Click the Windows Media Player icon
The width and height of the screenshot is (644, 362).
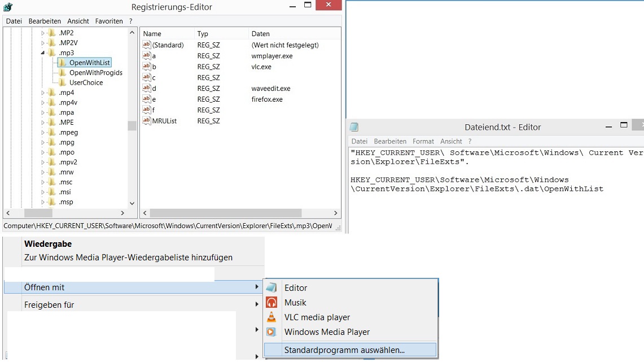point(271,332)
